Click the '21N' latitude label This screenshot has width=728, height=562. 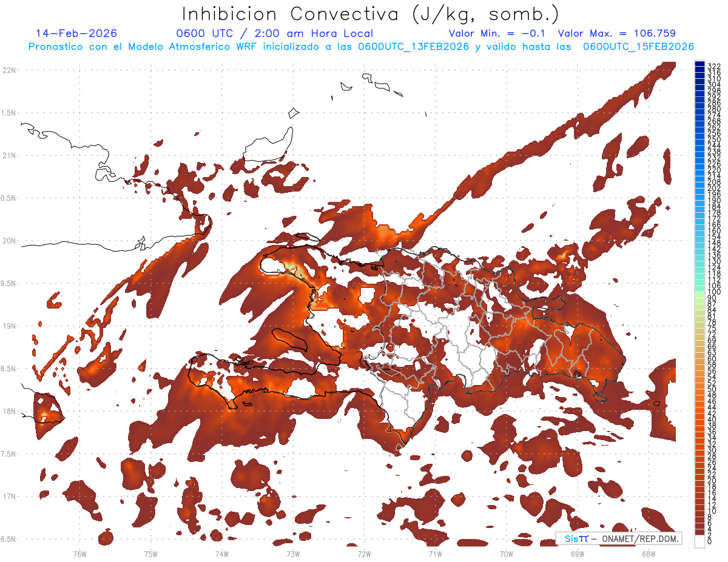click(9, 155)
